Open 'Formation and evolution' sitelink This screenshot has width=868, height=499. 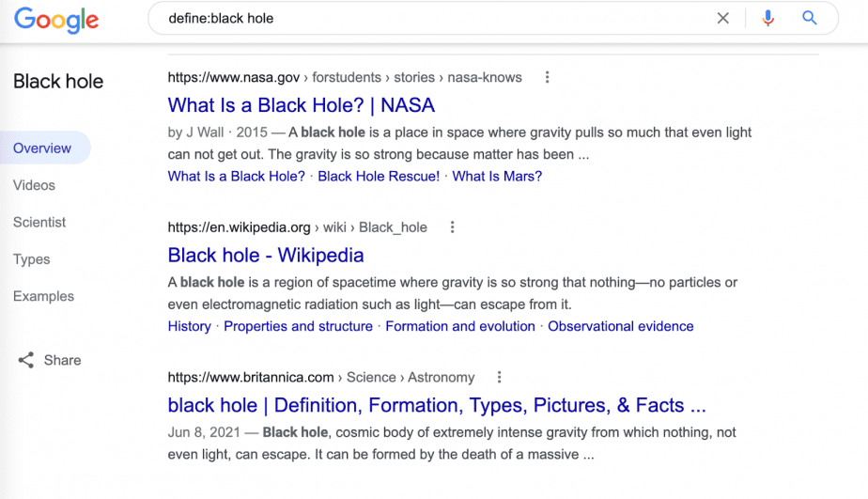460,326
